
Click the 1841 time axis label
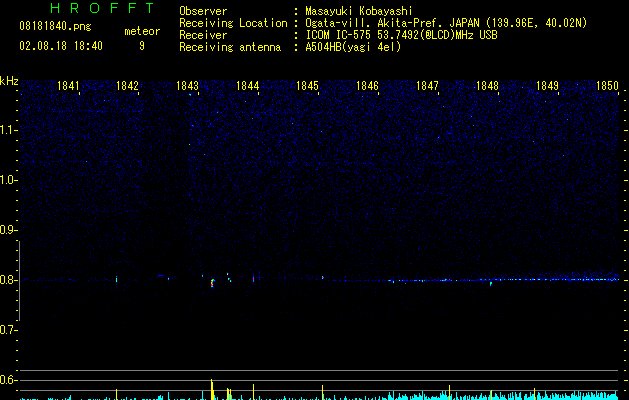(68, 86)
